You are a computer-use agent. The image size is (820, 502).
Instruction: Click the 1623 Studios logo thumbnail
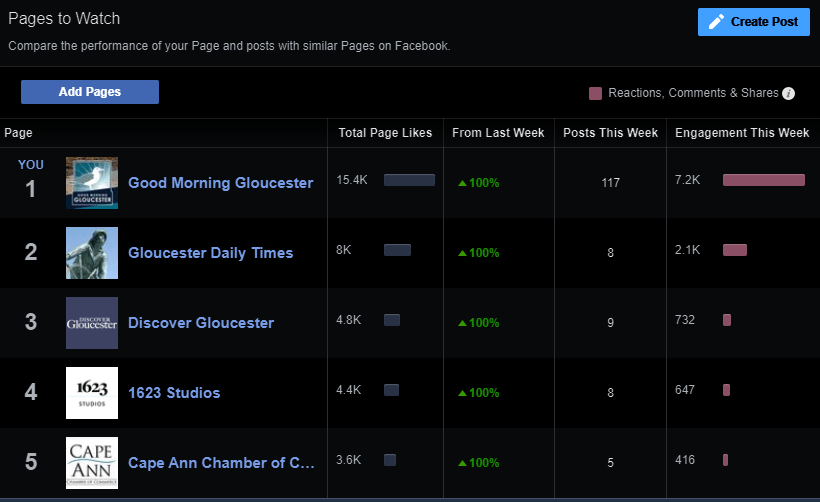pyautogui.click(x=92, y=393)
